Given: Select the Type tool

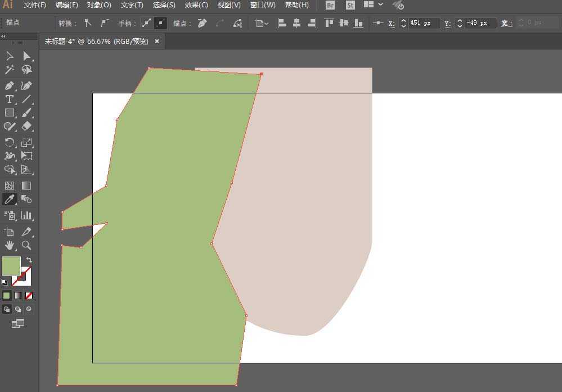Looking at the screenshot, I should 10,100.
